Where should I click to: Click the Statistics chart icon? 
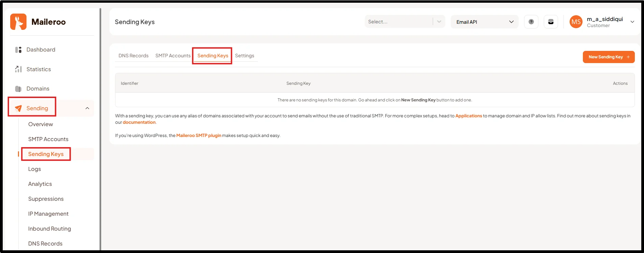click(18, 69)
